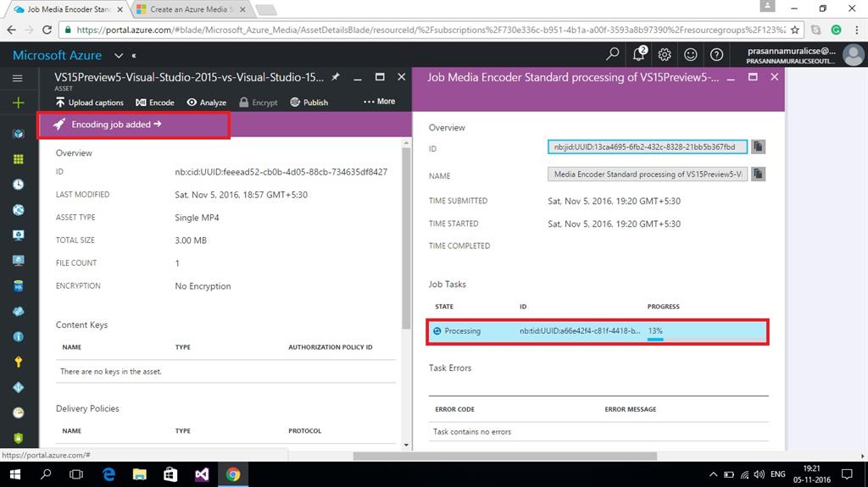Click the Publish toolbar button
The width and height of the screenshot is (868, 487).
pyautogui.click(x=309, y=102)
